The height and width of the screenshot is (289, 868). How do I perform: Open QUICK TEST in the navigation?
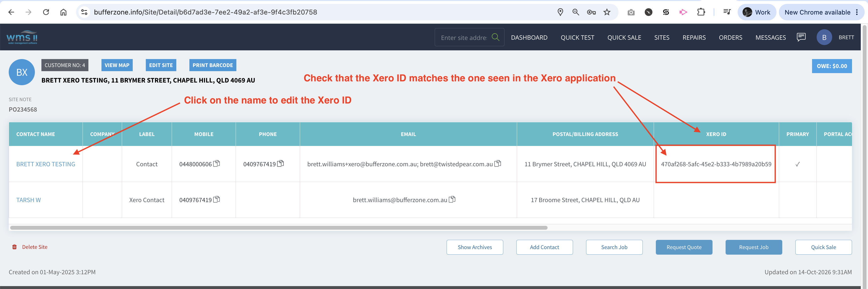point(577,37)
